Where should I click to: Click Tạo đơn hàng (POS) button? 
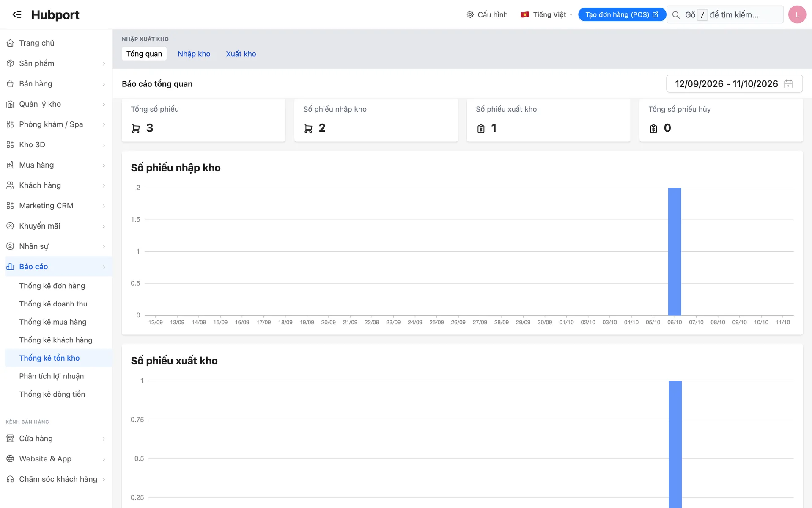click(x=622, y=15)
